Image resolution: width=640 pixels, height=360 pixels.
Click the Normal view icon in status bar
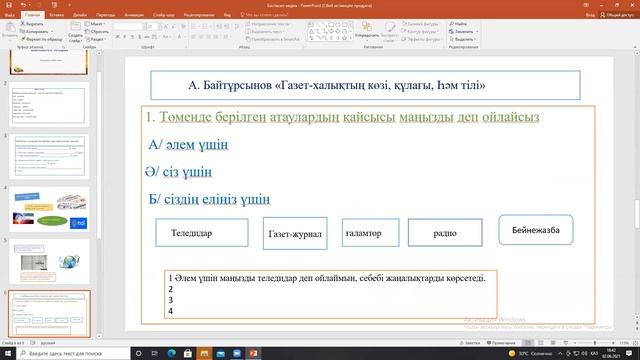[528, 343]
